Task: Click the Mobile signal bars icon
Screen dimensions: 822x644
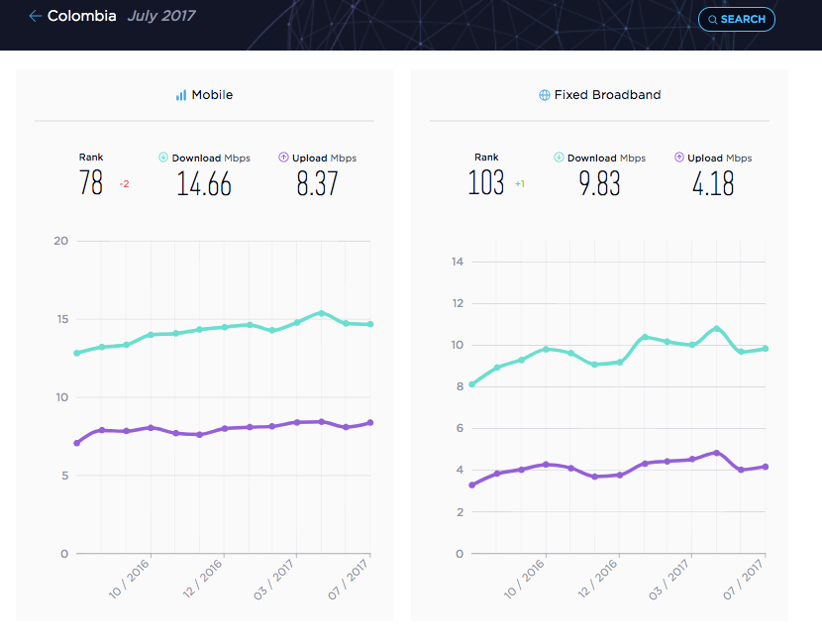Action: click(x=181, y=95)
